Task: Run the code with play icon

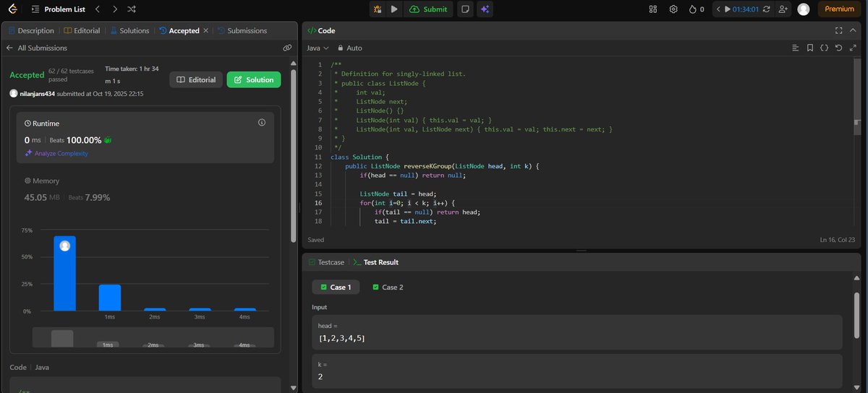Action: tap(394, 9)
